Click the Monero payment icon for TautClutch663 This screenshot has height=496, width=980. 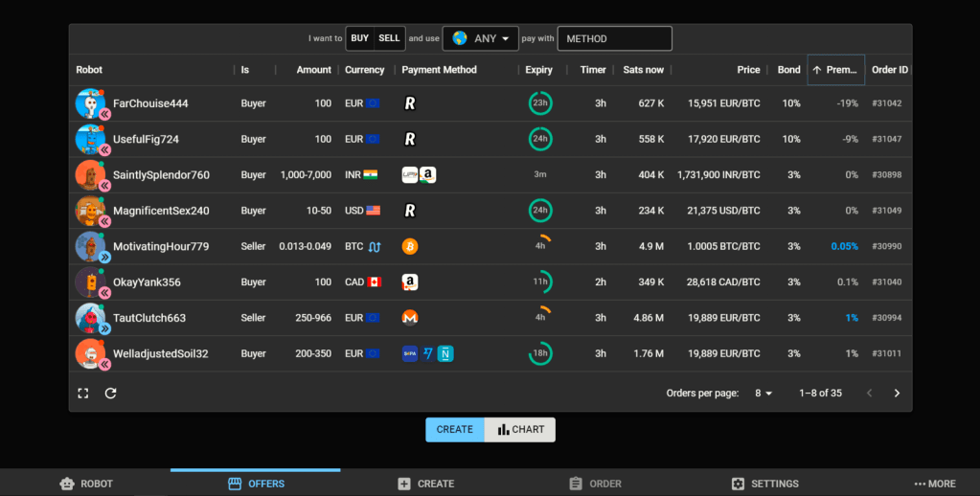pyautogui.click(x=410, y=318)
